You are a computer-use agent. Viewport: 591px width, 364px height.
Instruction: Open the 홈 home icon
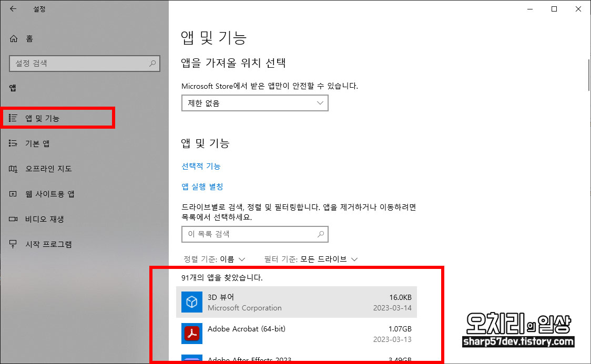coord(14,38)
